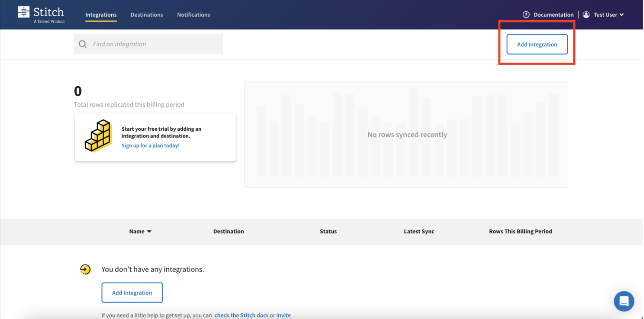
Task: Switch to the Destinations tab
Action: pyautogui.click(x=147, y=14)
